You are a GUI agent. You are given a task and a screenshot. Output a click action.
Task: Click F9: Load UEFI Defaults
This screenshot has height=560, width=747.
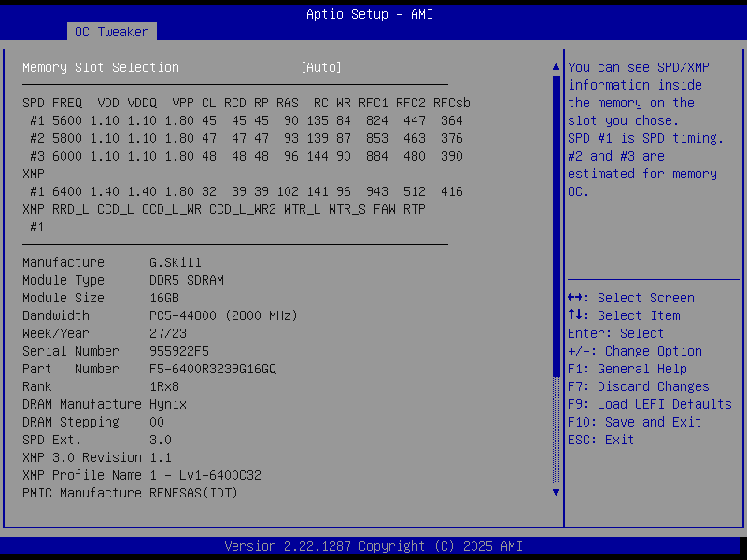point(649,404)
